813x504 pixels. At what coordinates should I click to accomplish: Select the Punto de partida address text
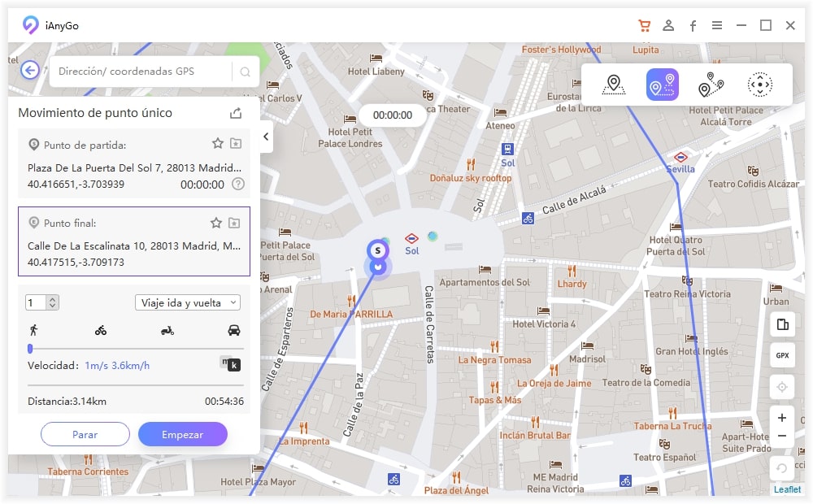[x=134, y=168]
